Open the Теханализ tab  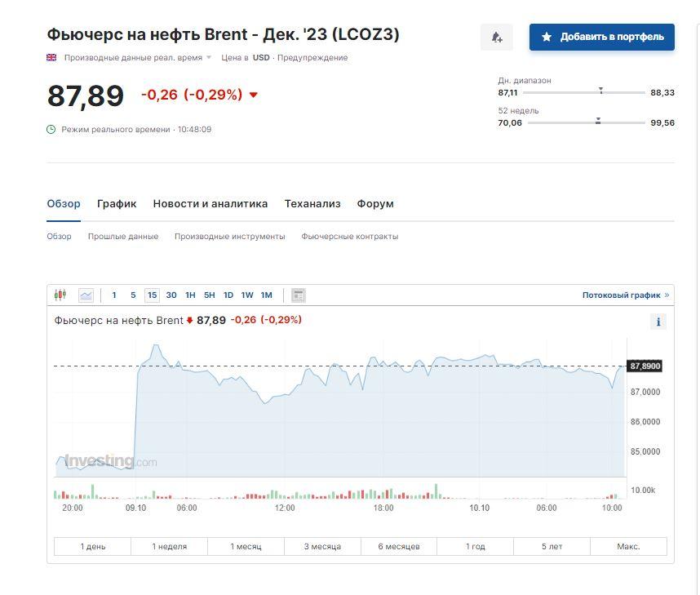point(312,204)
